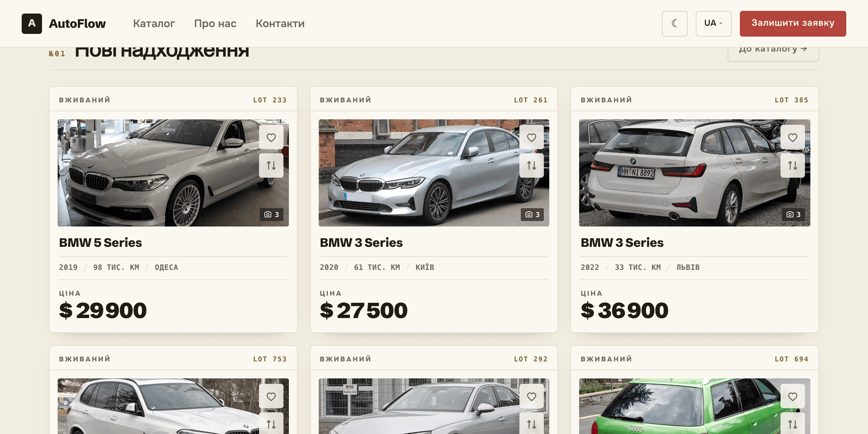Screen dimensions: 868x434
Task: Compare the LOT 753 car
Action: (271, 424)
